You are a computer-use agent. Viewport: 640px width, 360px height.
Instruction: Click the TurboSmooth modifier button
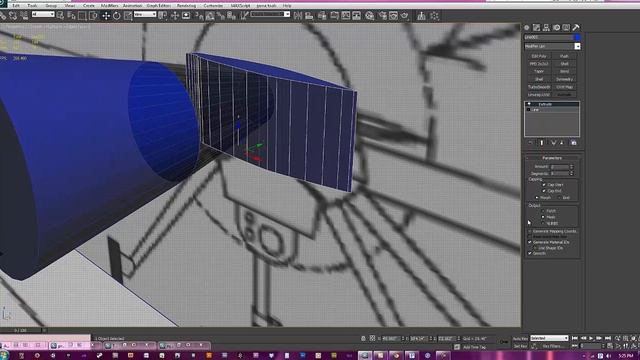click(x=538, y=87)
